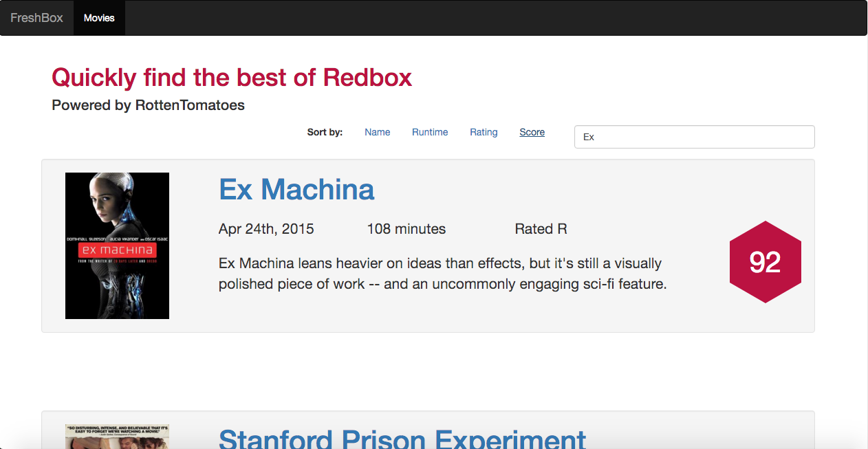
Task: Click the Ex Machina poster thumbnail
Action: coord(117,245)
